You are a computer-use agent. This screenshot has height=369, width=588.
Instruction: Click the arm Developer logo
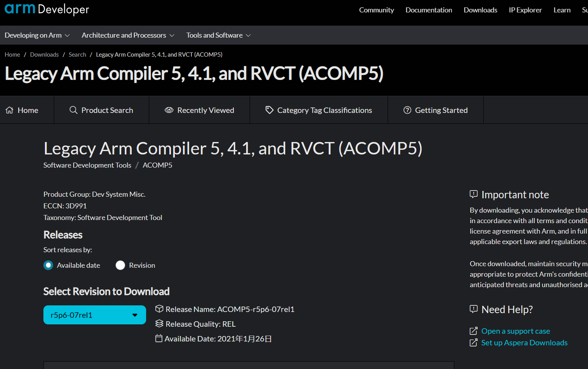click(47, 9)
